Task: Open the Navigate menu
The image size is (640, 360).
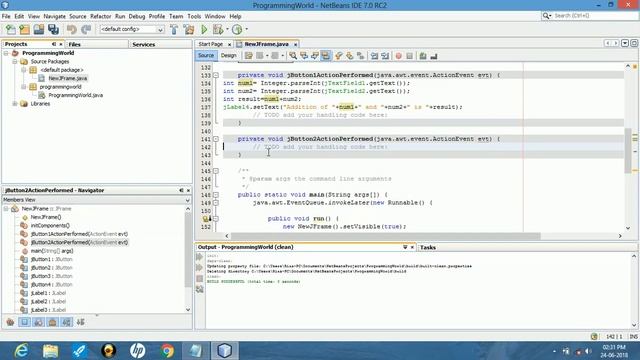Action: [54, 16]
